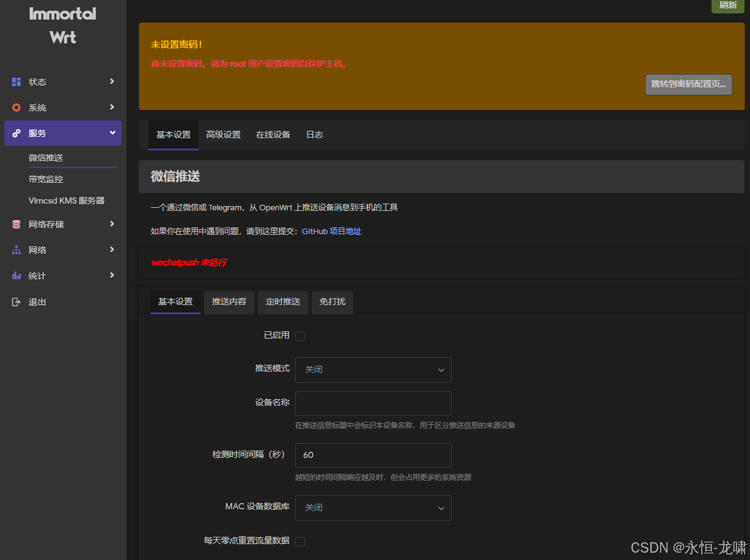Open the MAC 设备数据库 dropdown
The width and height of the screenshot is (750, 560).
(x=373, y=508)
